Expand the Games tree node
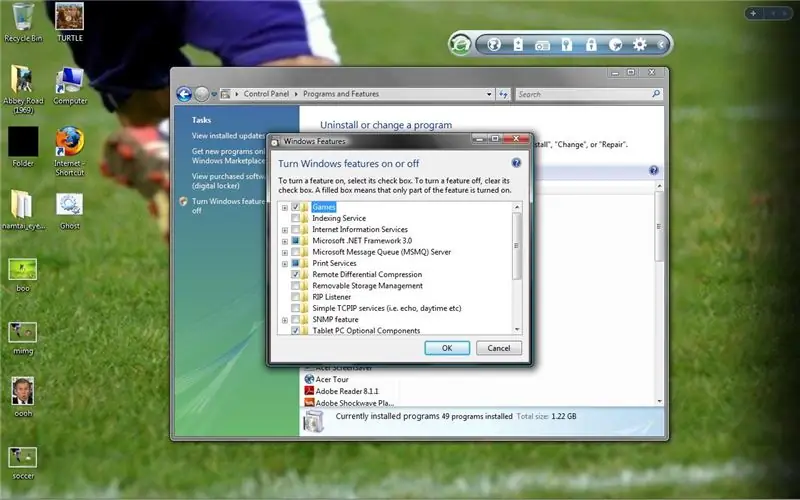This screenshot has width=800, height=500. pos(285,208)
